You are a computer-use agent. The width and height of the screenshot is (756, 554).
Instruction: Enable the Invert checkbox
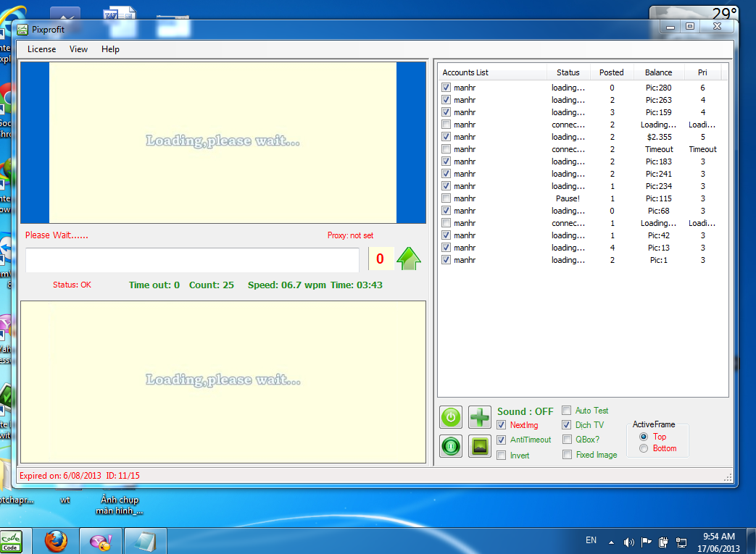pyautogui.click(x=502, y=456)
